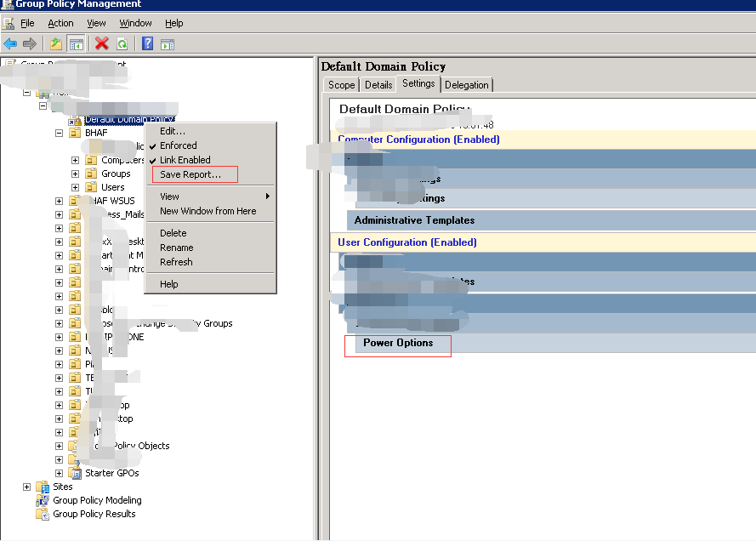Expand the Starter GPOs node

[59, 473]
